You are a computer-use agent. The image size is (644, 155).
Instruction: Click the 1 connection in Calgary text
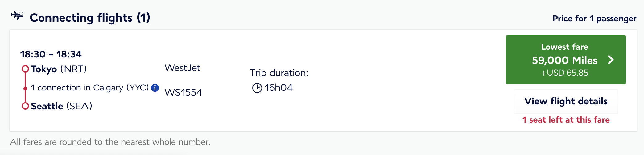point(90,88)
